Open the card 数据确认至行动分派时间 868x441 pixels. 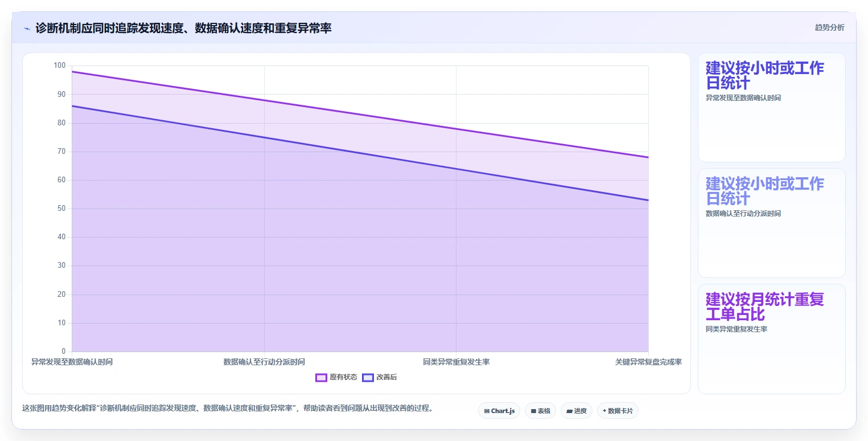[771, 223]
